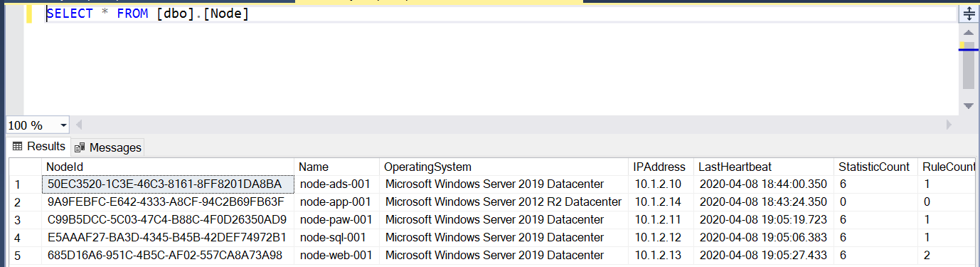Click the vertical scrollbar thumb in editor

pos(968,66)
